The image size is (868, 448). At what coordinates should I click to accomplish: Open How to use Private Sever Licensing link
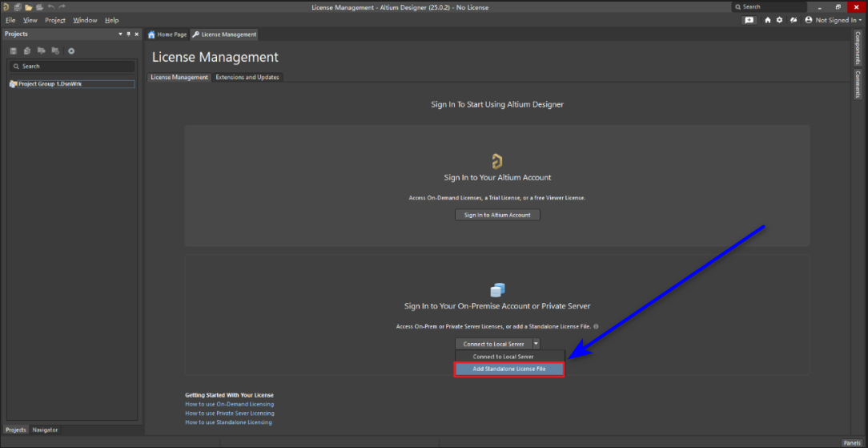[230, 413]
